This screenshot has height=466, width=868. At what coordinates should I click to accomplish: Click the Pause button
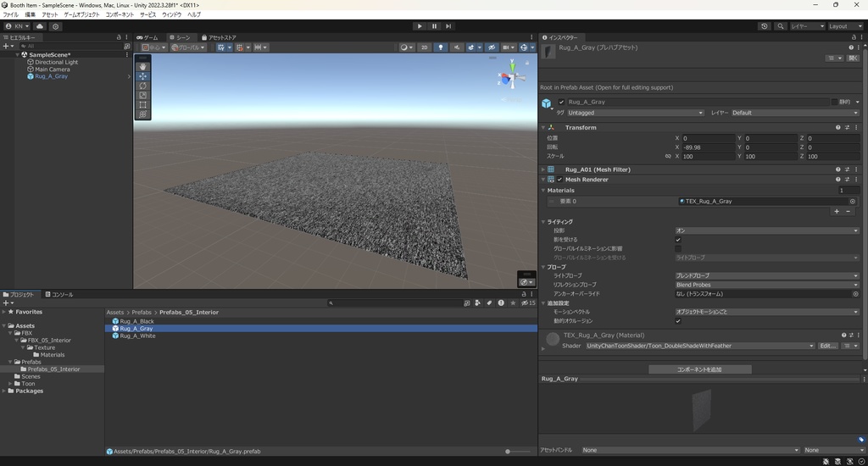point(434,26)
